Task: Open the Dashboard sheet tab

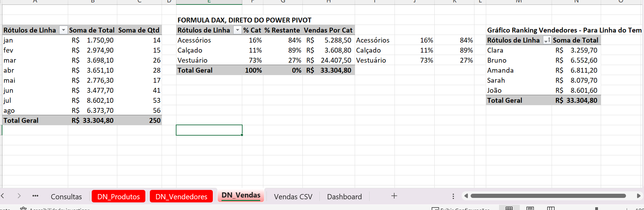Action: click(344, 197)
